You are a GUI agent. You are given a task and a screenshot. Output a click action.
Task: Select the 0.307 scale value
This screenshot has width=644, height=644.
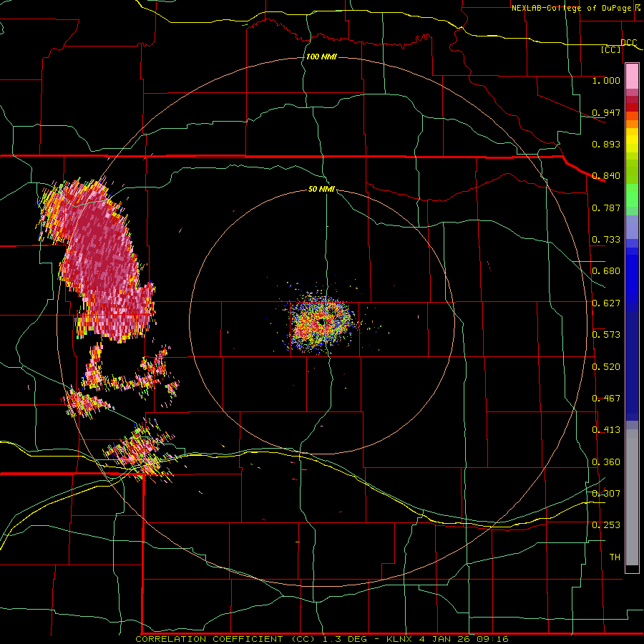click(x=606, y=494)
